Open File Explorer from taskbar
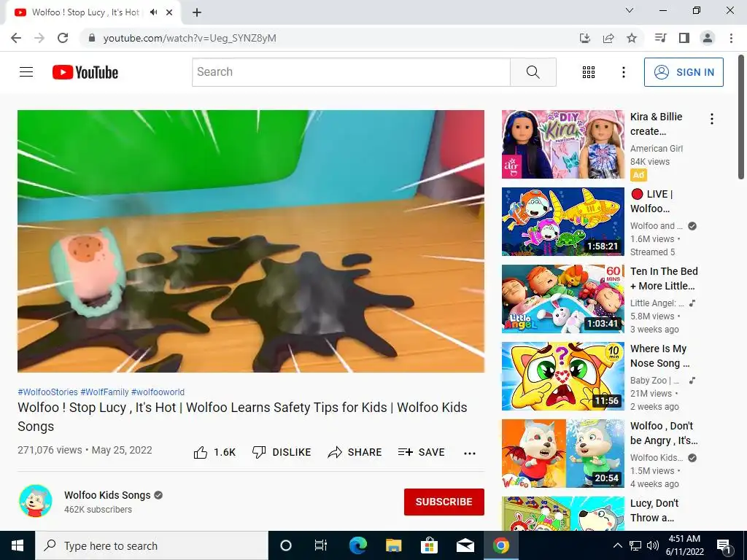 point(393,545)
